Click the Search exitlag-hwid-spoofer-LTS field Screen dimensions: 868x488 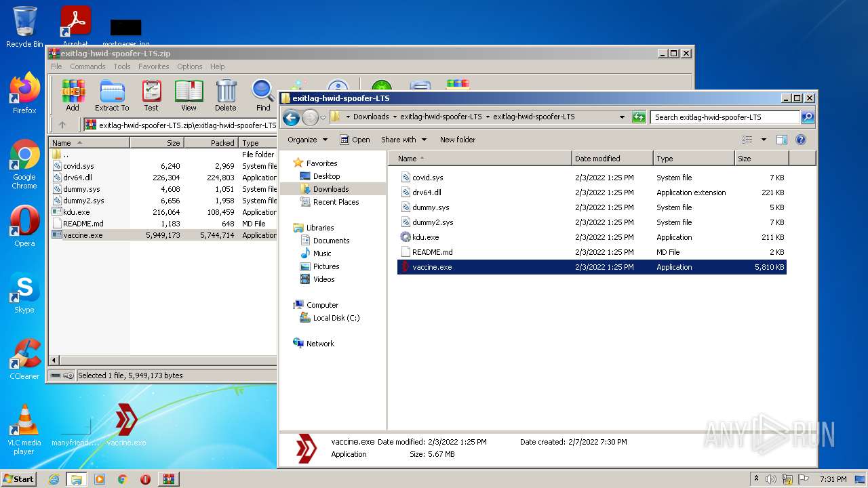coord(725,117)
